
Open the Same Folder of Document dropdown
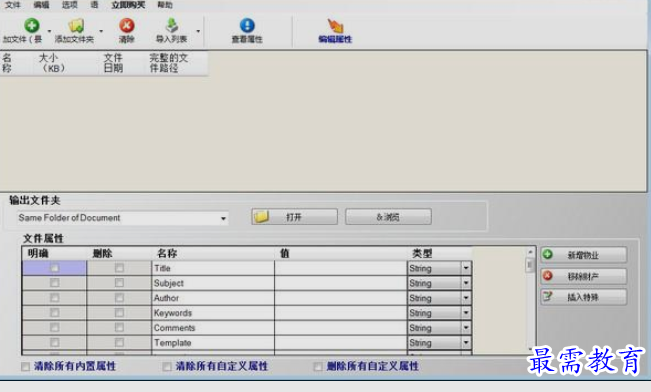point(223,218)
